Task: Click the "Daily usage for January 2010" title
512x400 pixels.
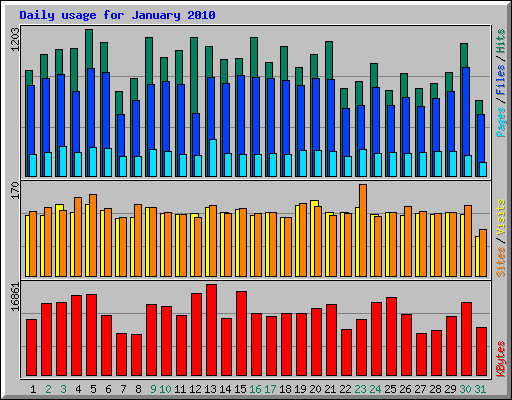Action: pos(117,15)
